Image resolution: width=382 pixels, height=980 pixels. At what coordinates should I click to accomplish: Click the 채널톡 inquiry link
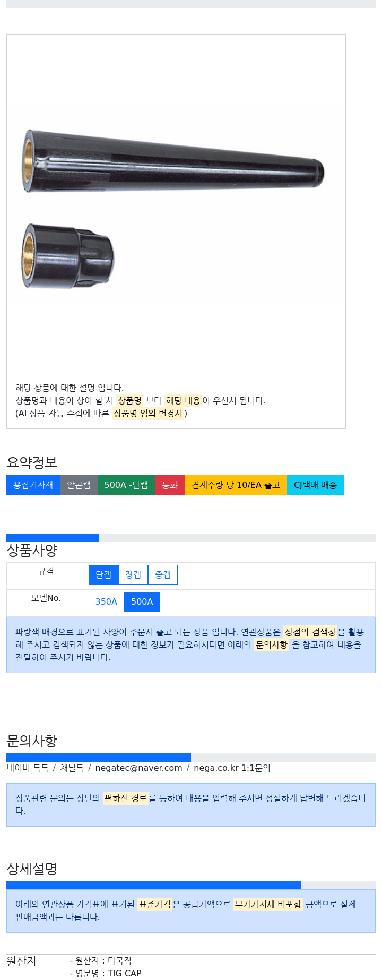coord(72,768)
